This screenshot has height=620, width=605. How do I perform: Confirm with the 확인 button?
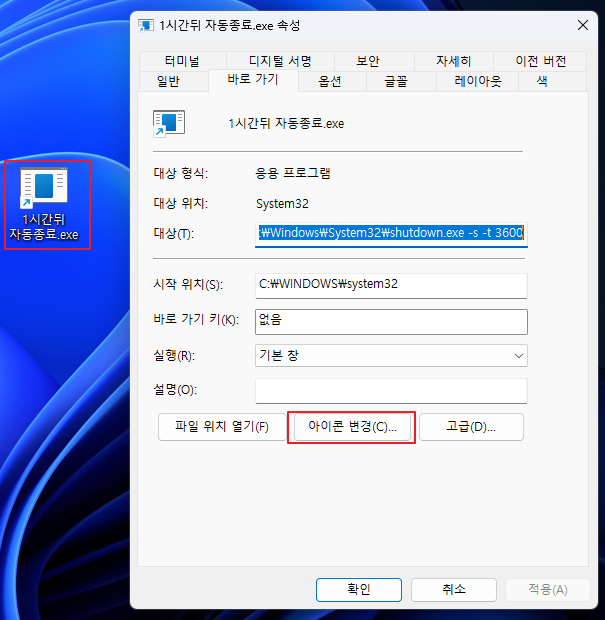(x=359, y=590)
